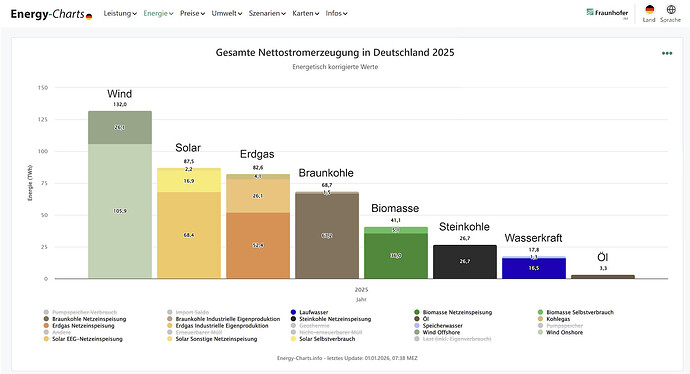Click the German flag Land selector
Screen dimensions: 690x374
pyautogui.click(x=649, y=13)
